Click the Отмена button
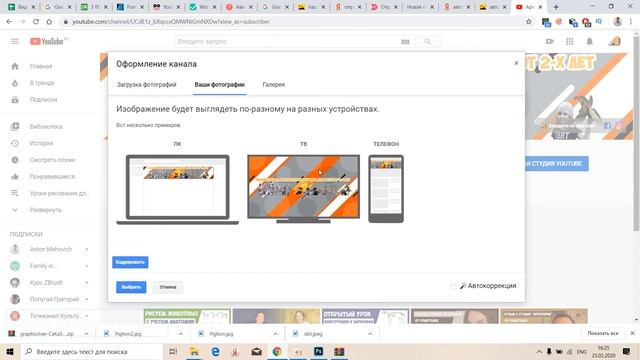This screenshot has height=360, width=640. coord(168,287)
